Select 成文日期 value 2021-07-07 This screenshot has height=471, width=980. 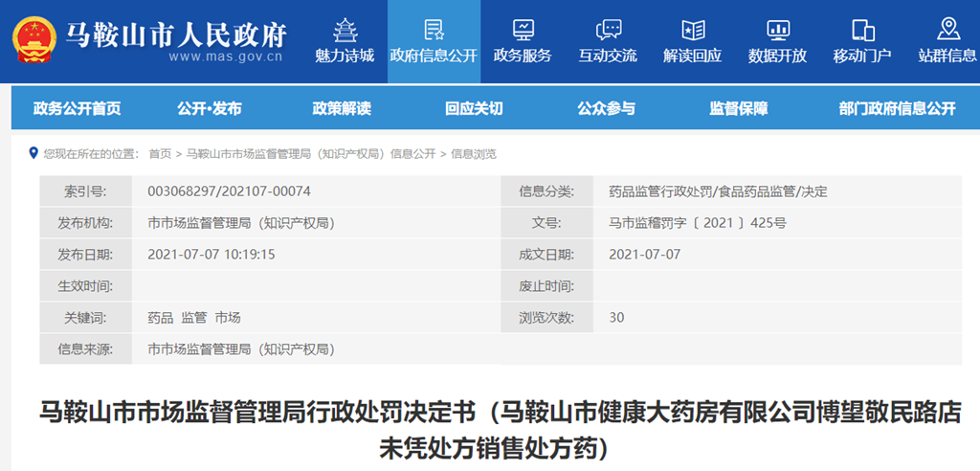[x=644, y=255]
